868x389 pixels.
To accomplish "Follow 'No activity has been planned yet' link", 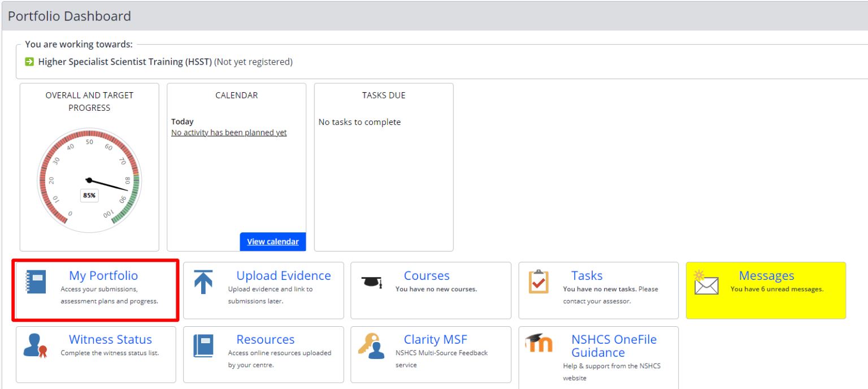I will 229,132.
